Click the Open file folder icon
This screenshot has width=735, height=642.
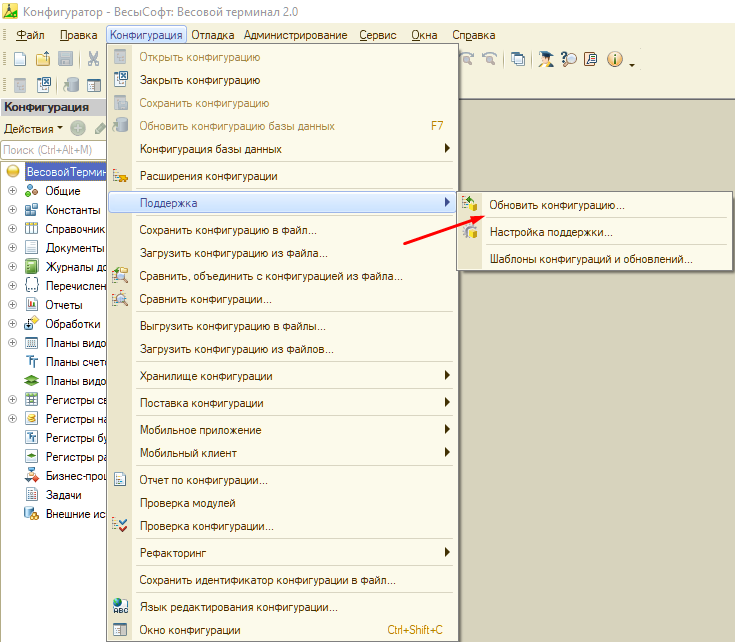(42, 59)
